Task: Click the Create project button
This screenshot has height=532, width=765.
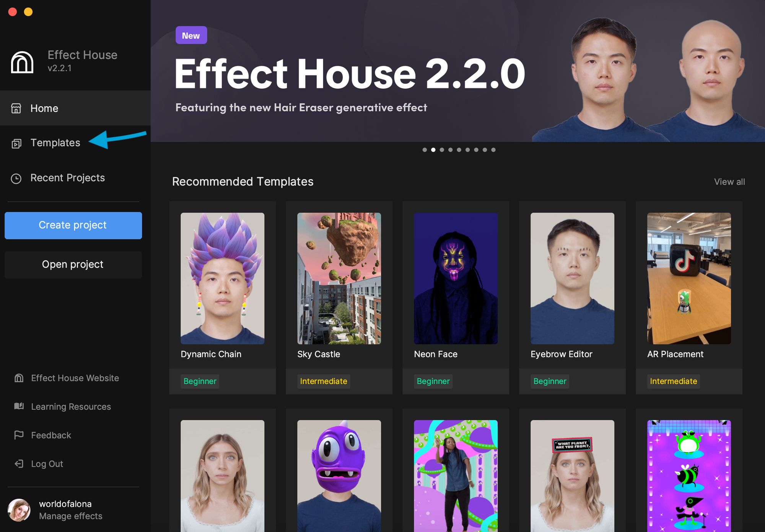Action: coord(73,225)
